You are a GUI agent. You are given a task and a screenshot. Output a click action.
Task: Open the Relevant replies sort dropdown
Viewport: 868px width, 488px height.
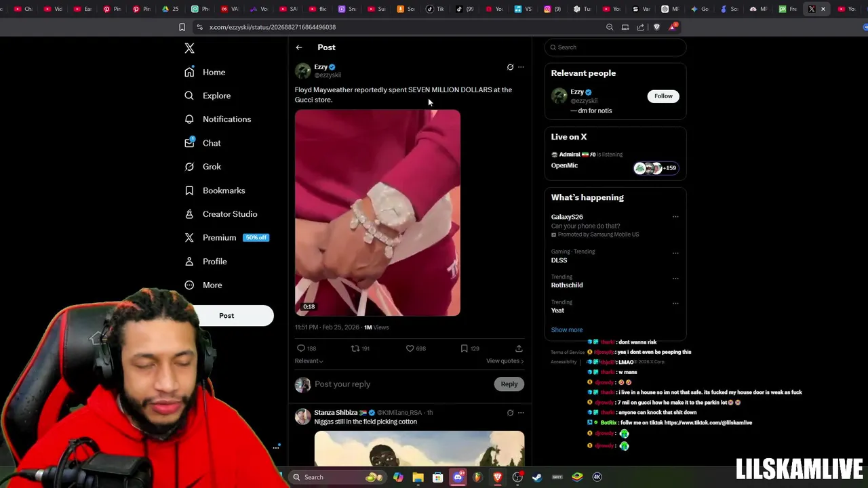coord(309,361)
